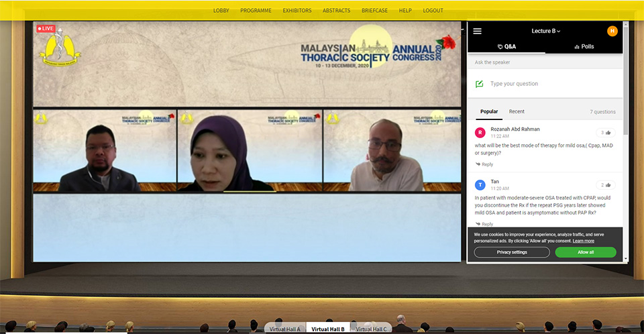Image resolution: width=644 pixels, height=334 pixels.
Task: Upvote Tan's question
Action: pyautogui.click(x=606, y=185)
